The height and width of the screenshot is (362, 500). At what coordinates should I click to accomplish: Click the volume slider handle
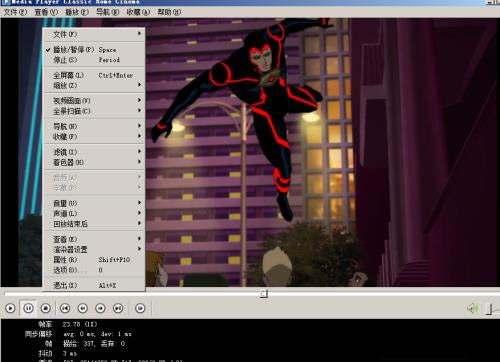(x=489, y=308)
